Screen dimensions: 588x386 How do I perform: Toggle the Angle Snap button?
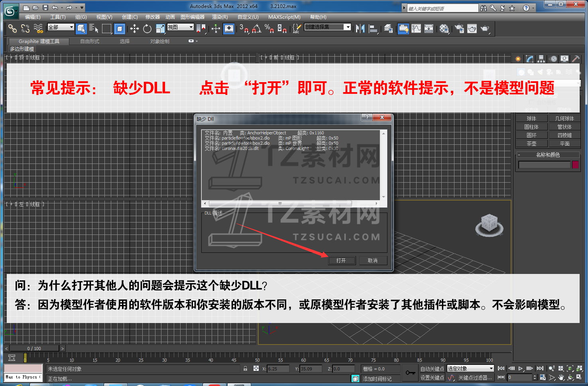click(257, 28)
